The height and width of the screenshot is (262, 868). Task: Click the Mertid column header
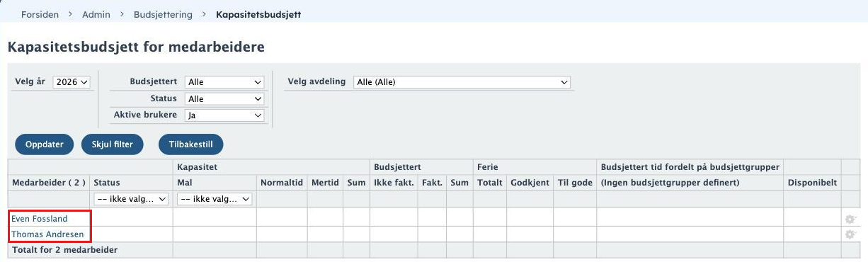pyautogui.click(x=325, y=183)
